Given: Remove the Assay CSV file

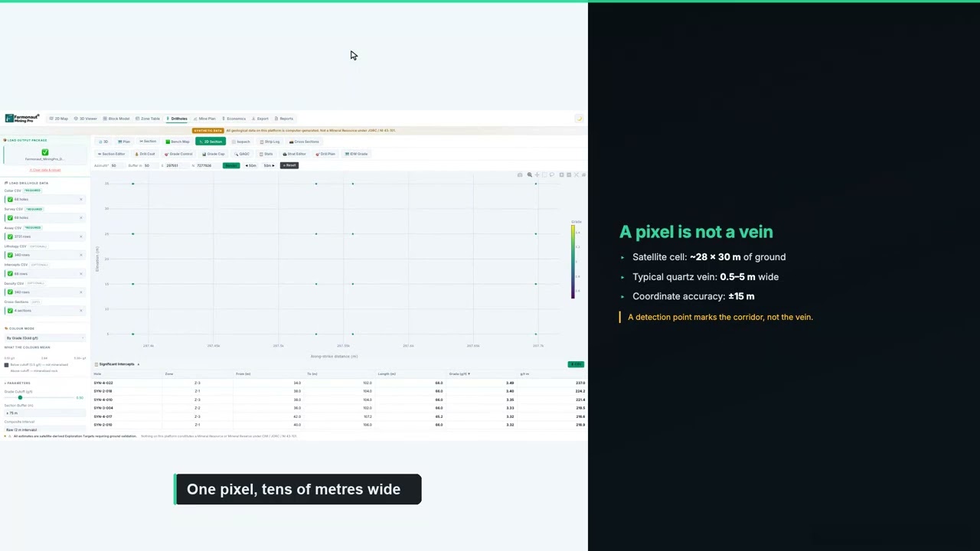Looking at the screenshot, I should tap(80, 236).
